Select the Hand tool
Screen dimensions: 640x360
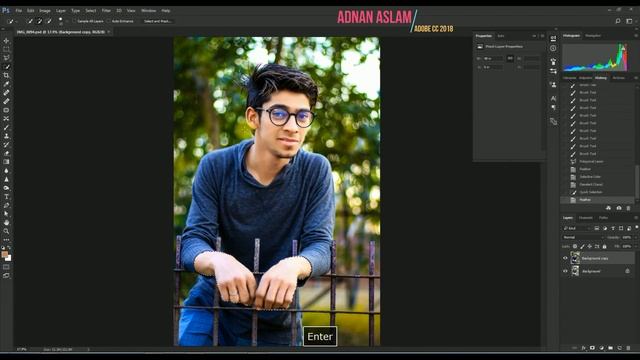click(x=6, y=222)
